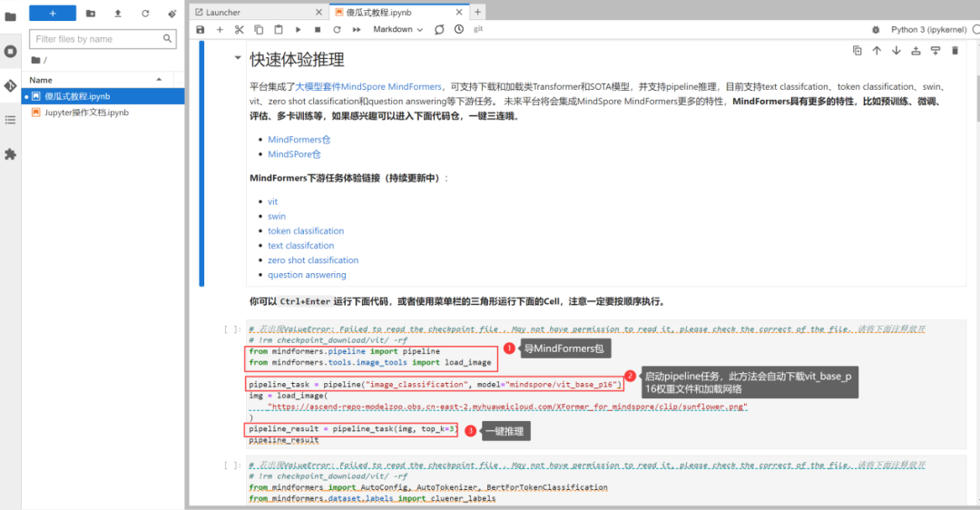The width and height of the screenshot is (980, 510).
Task: Close the 傻瓜式教程.ipynb tab
Action: pos(459,12)
